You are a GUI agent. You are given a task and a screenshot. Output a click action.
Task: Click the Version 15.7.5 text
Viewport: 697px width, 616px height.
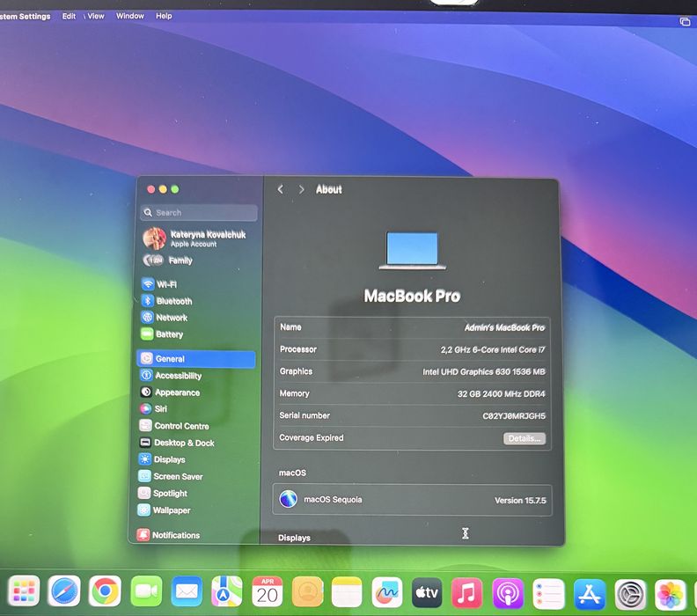[520, 501]
